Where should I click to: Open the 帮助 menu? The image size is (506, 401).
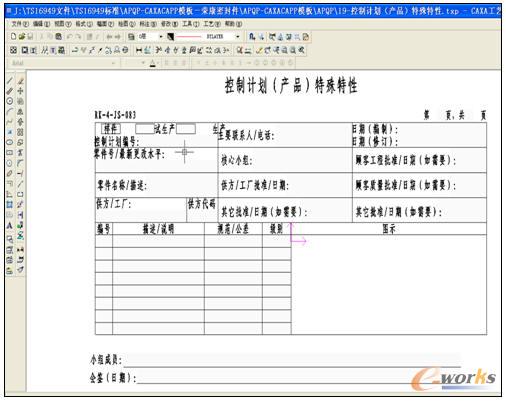(233, 24)
